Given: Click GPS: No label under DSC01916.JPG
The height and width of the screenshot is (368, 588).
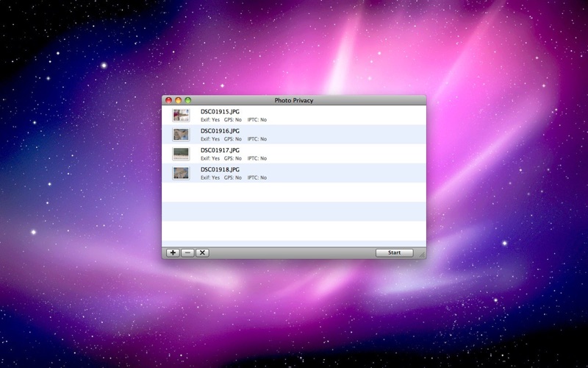Looking at the screenshot, I should tap(233, 139).
